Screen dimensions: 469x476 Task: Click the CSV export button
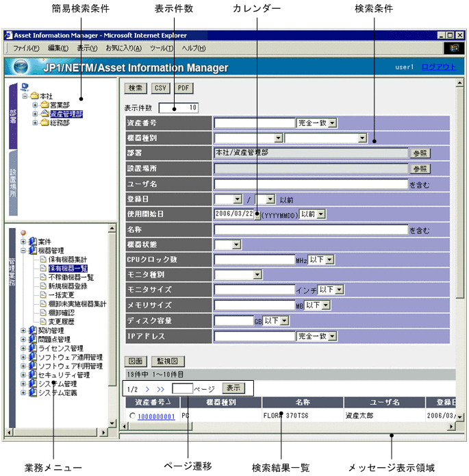pyautogui.click(x=161, y=88)
